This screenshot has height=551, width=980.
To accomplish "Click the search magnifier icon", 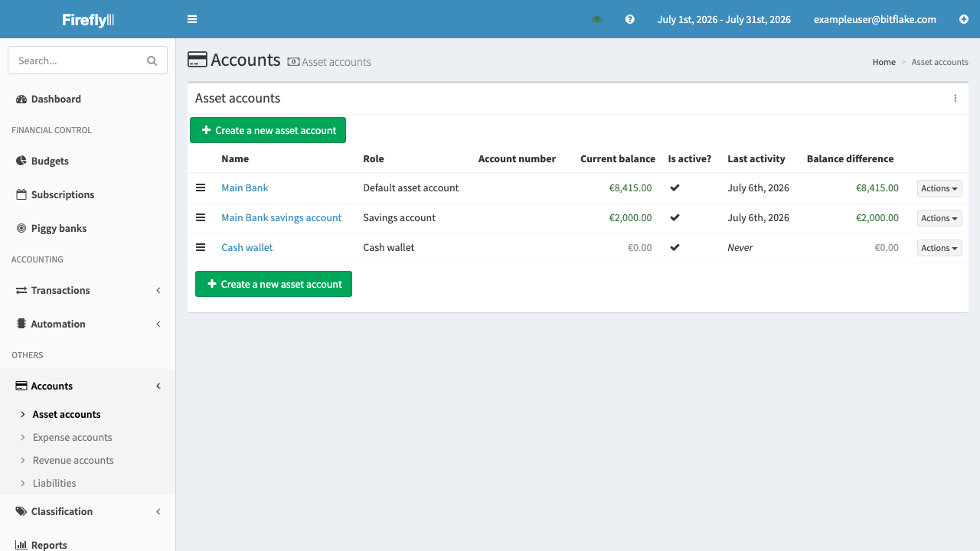I will (x=152, y=60).
